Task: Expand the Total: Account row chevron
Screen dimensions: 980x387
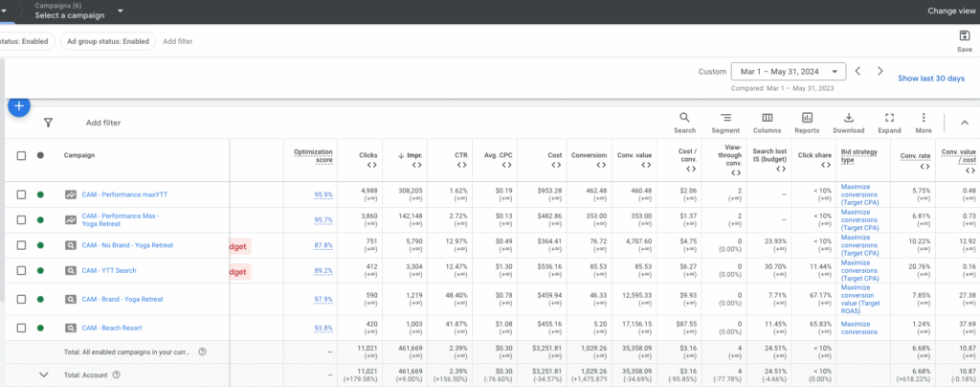Action: [44, 376]
